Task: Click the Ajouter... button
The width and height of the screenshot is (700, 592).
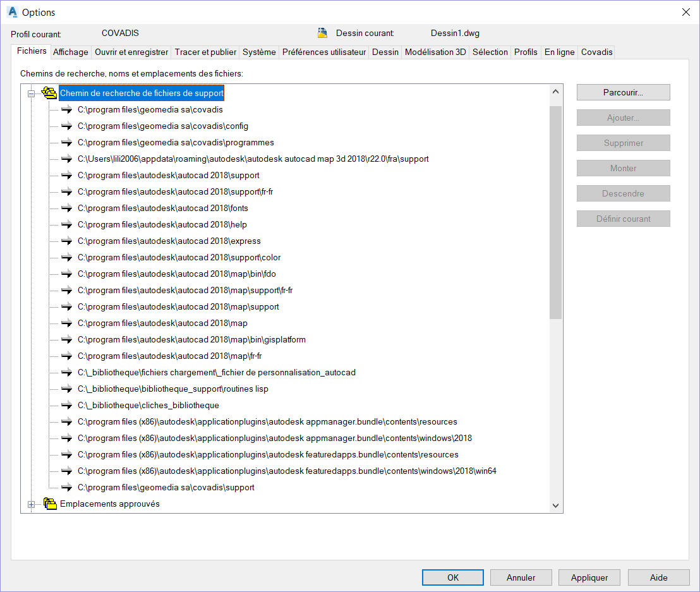Action: (x=623, y=118)
